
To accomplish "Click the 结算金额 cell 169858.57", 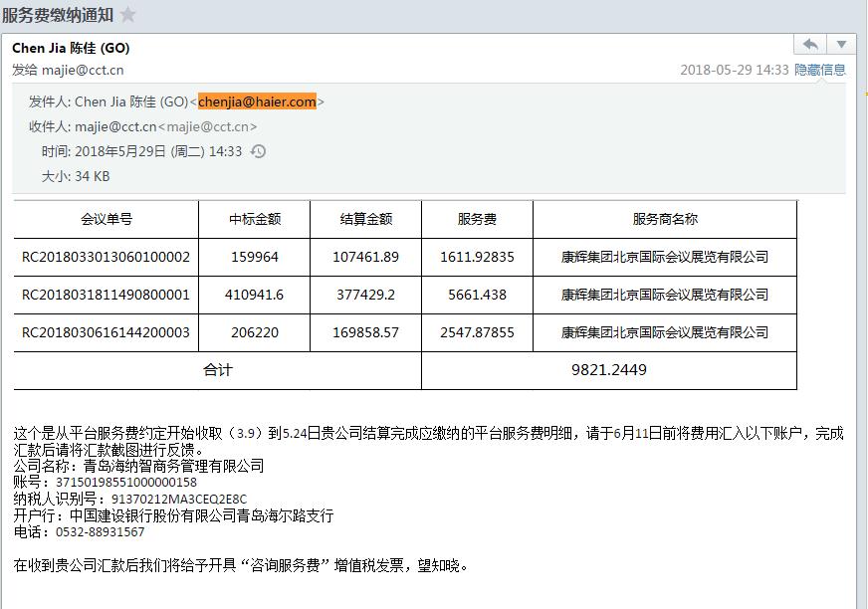I will click(x=365, y=332).
